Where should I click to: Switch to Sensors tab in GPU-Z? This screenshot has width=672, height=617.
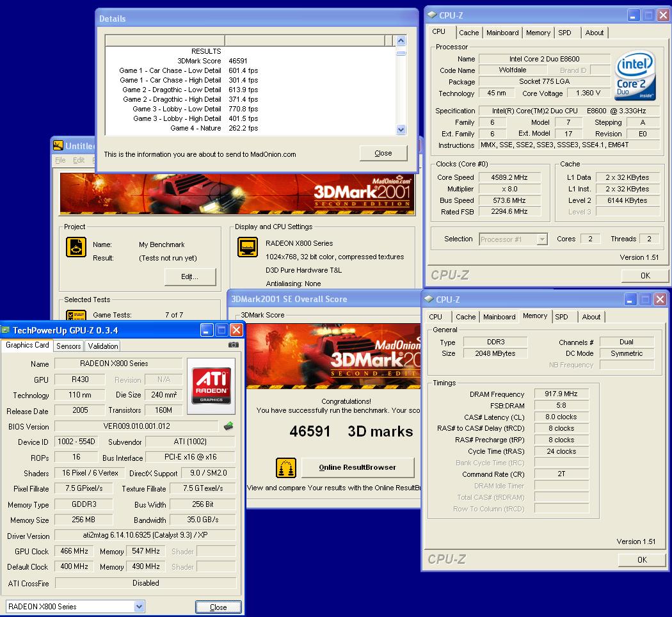click(x=68, y=346)
